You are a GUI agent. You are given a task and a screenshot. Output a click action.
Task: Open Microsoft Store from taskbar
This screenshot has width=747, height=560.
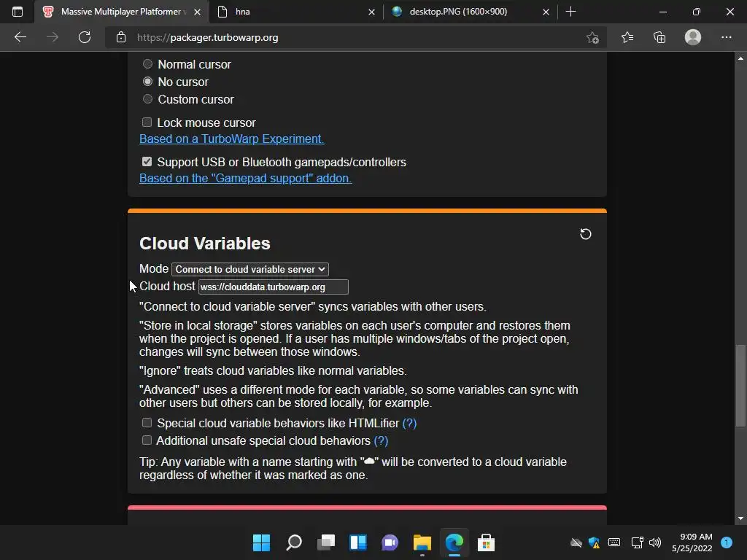(x=486, y=542)
